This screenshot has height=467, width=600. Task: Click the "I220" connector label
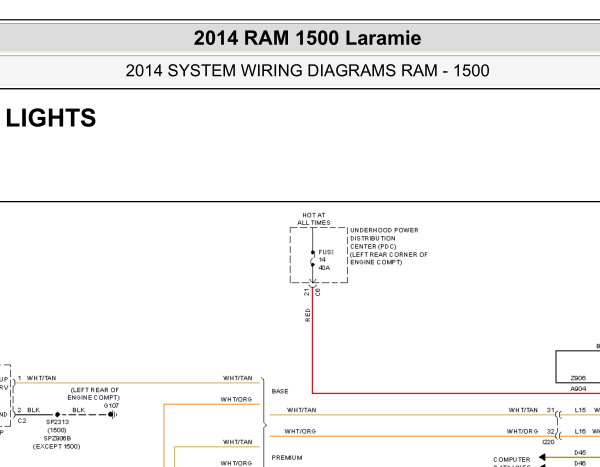tap(548, 443)
